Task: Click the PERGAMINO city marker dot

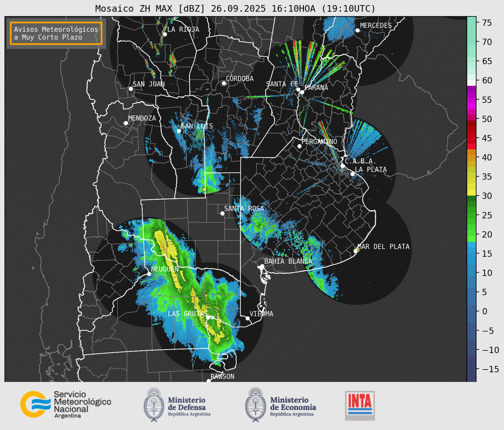Action: pyautogui.click(x=299, y=146)
